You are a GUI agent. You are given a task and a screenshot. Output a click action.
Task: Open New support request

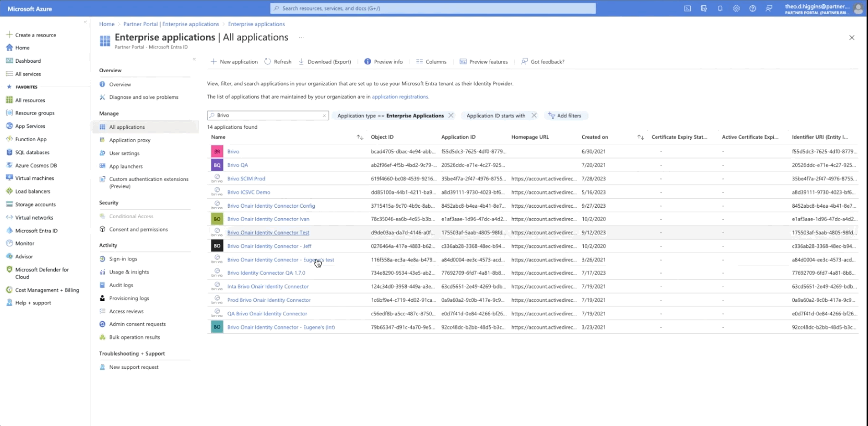134,367
